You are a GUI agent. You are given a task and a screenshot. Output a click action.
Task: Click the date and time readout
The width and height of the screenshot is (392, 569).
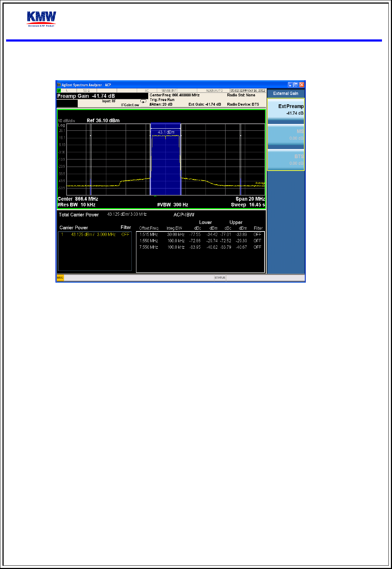point(248,91)
